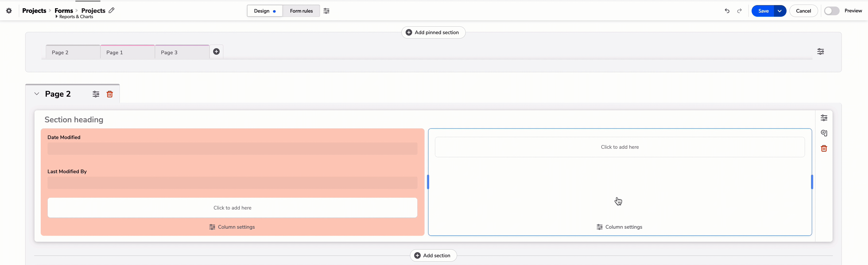
Task: Click 'Click to add here' in right column
Action: pyautogui.click(x=620, y=147)
